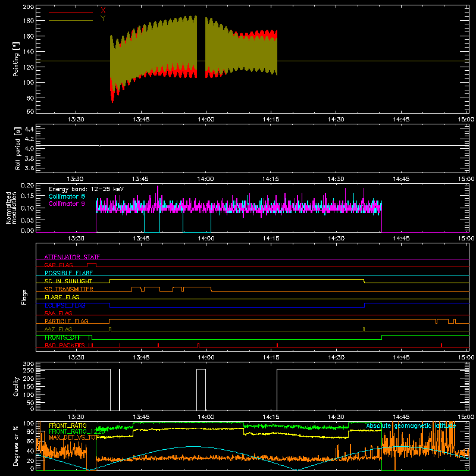Click the '250' tick on Quality axis

coord(29,370)
